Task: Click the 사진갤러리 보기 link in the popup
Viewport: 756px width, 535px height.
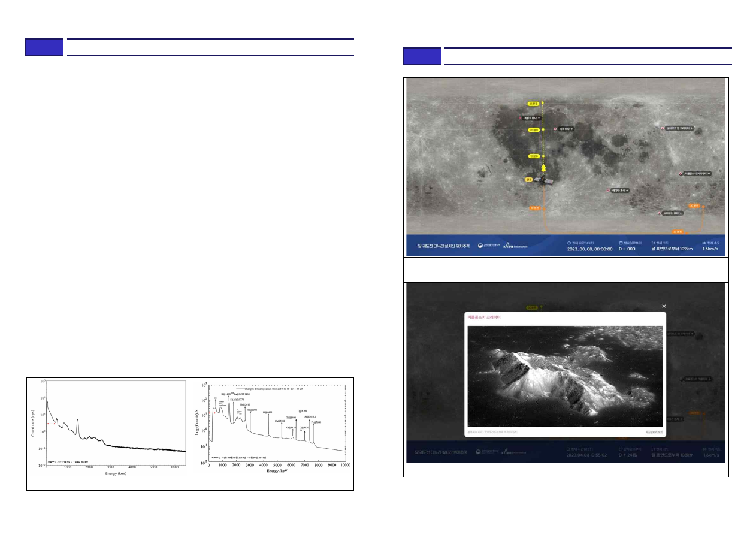Action: (x=654, y=431)
